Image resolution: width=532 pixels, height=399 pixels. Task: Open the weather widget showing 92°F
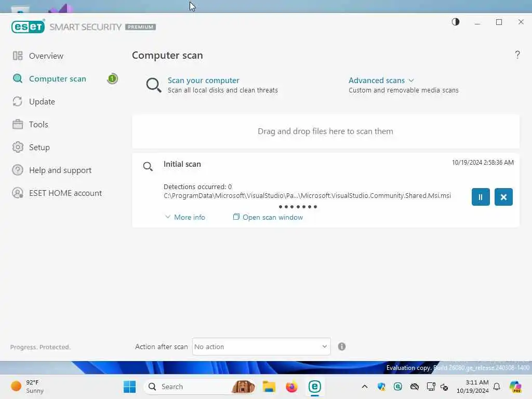click(27, 387)
